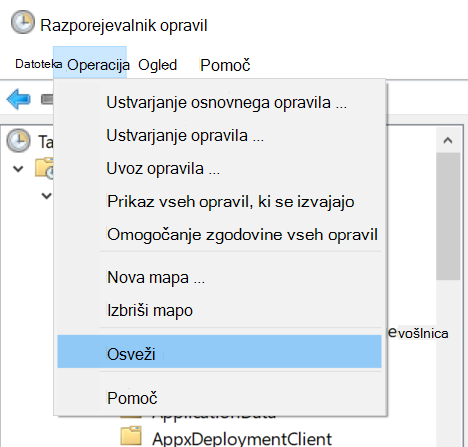Click the AppxDeploymentClient folder icon

(131, 436)
